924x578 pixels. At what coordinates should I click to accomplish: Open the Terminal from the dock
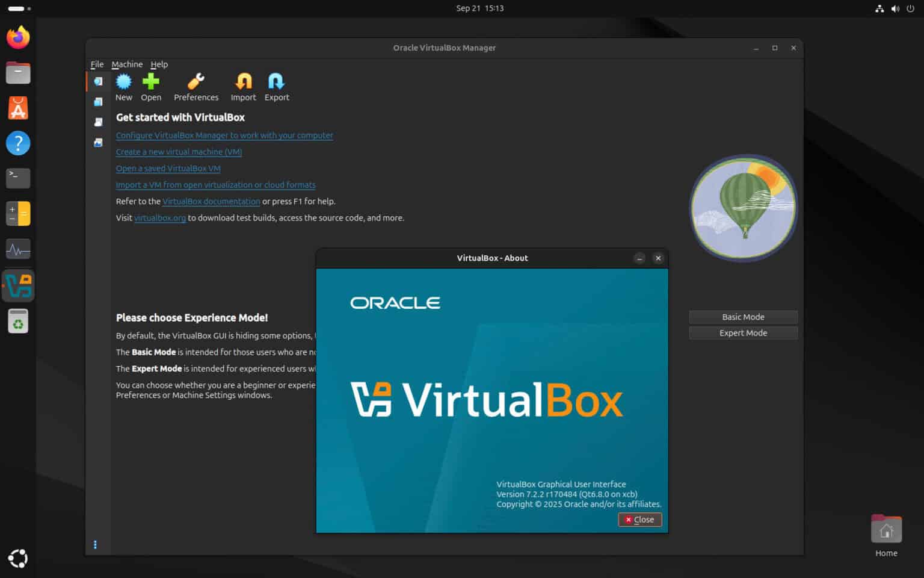tap(18, 178)
